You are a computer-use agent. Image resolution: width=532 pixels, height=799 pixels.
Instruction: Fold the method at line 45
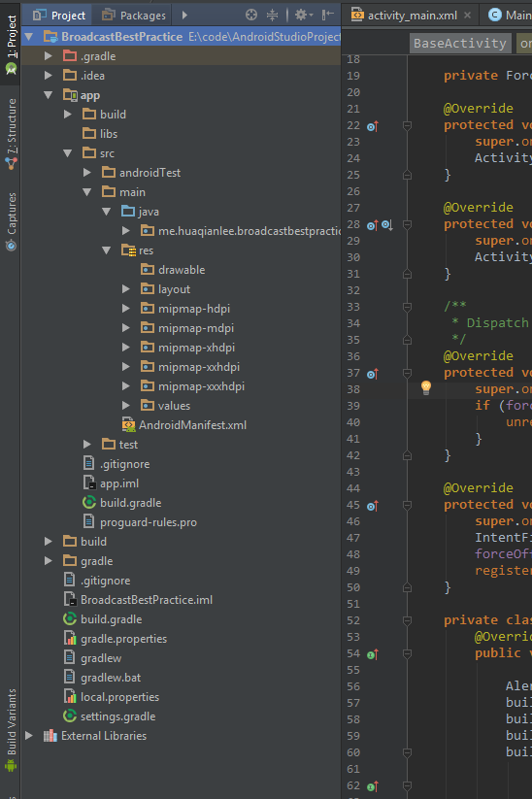pos(407,505)
